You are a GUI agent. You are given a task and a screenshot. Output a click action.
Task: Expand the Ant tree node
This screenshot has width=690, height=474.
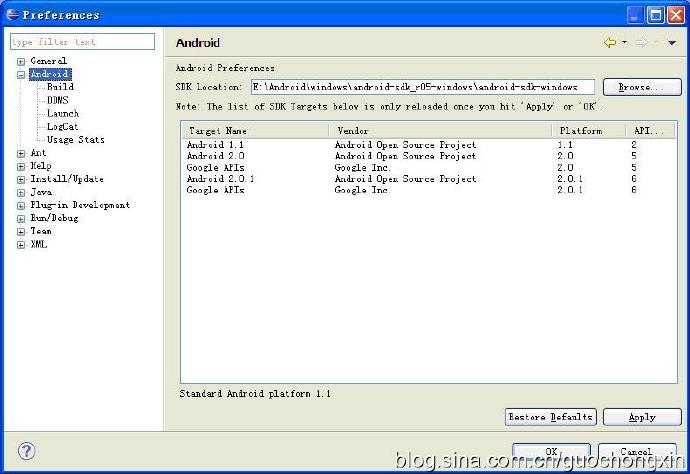[21, 154]
